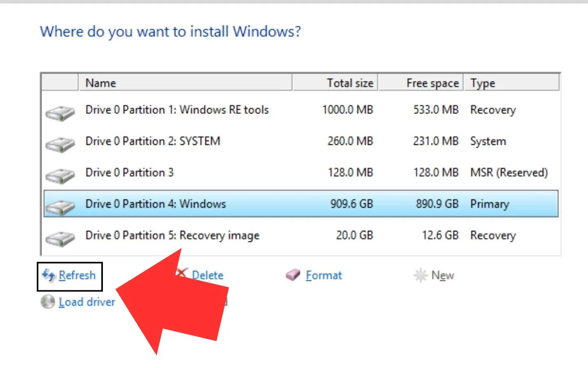
Task: Click the red X Delete icon
Action: 183,272
